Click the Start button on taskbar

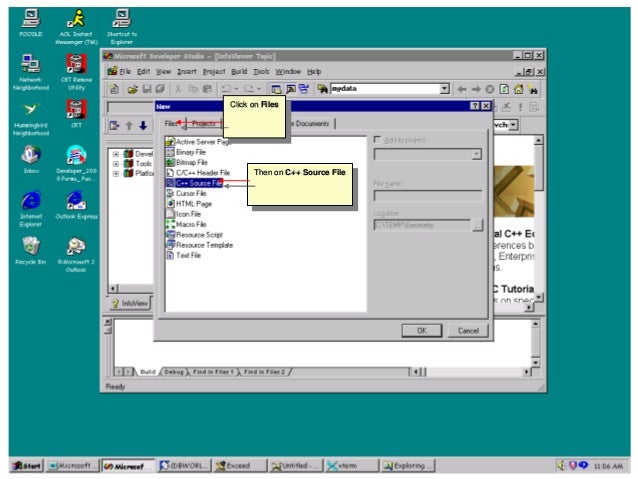(27, 466)
